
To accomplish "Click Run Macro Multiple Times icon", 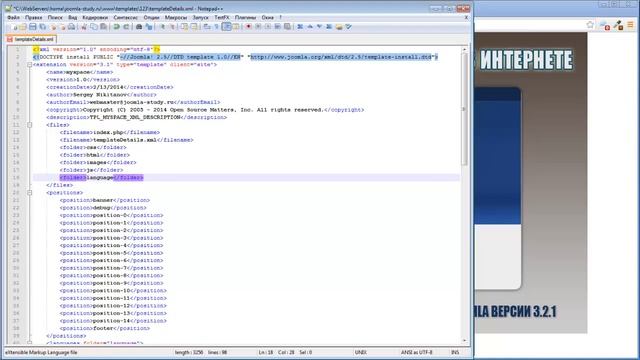I will [278, 27].
